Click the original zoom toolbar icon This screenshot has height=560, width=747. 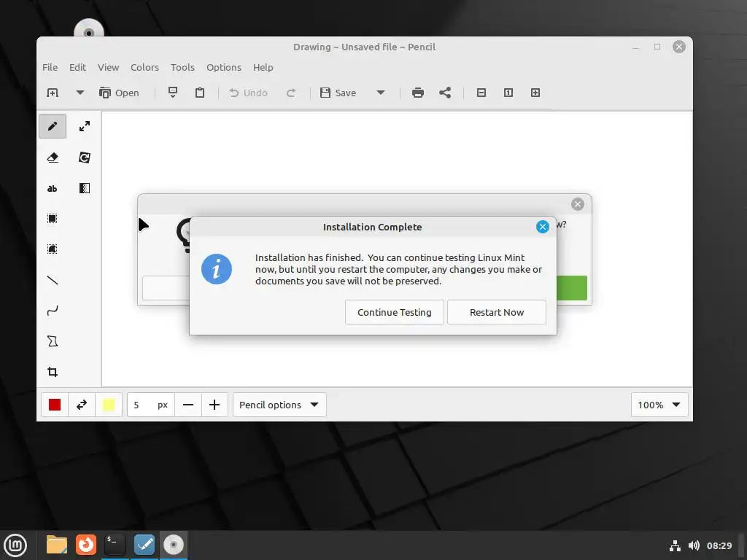(508, 93)
